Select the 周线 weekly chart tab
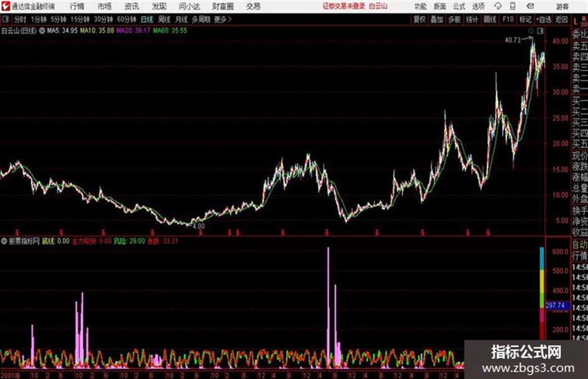This screenshot has height=379, width=588. pyautogui.click(x=164, y=19)
